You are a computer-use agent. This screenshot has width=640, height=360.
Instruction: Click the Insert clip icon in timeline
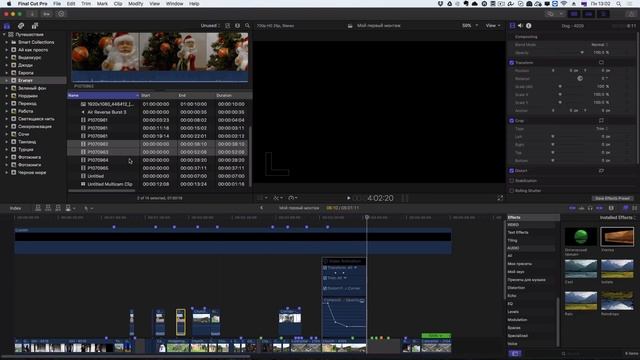(x=48, y=208)
